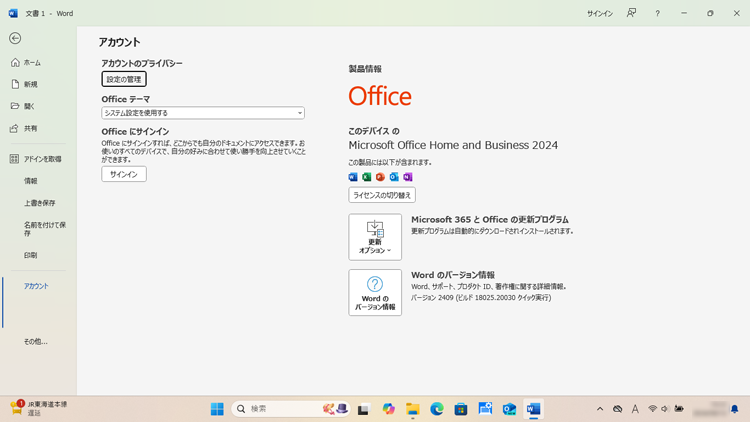Open File Explorer from the taskbar
Viewport: 750px width, 422px height.
(x=412, y=409)
